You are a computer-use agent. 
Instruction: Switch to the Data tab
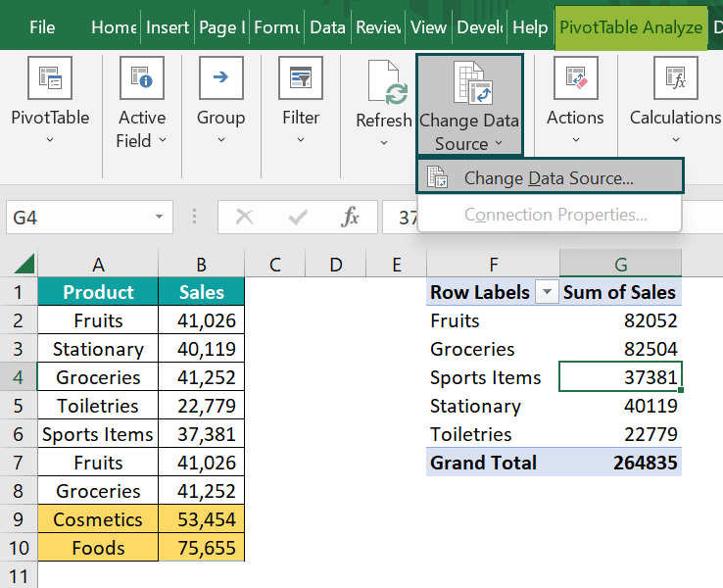(327, 27)
